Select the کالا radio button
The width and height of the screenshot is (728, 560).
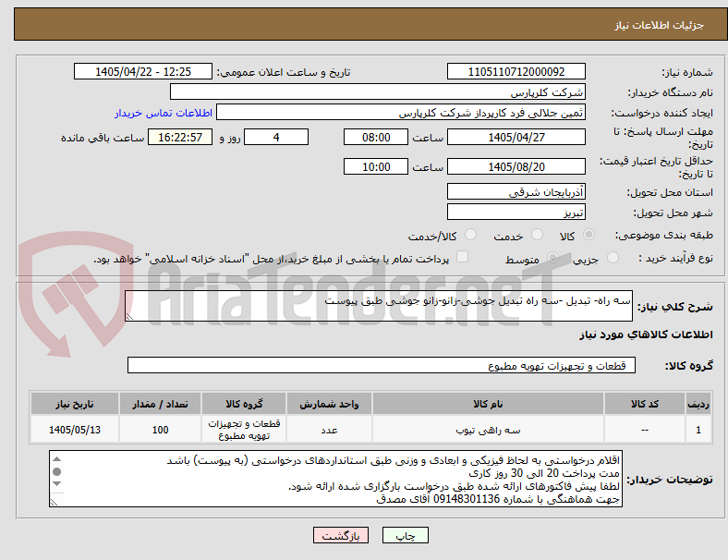588,235
